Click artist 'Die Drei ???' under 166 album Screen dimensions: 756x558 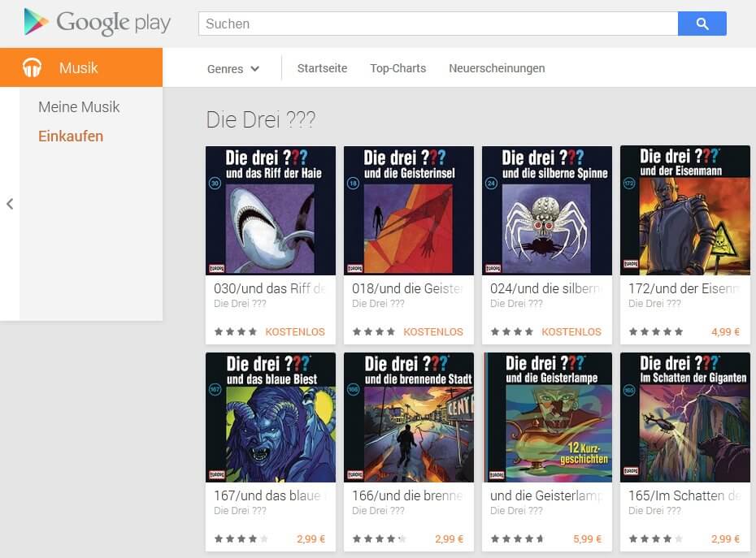click(x=378, y=511)
